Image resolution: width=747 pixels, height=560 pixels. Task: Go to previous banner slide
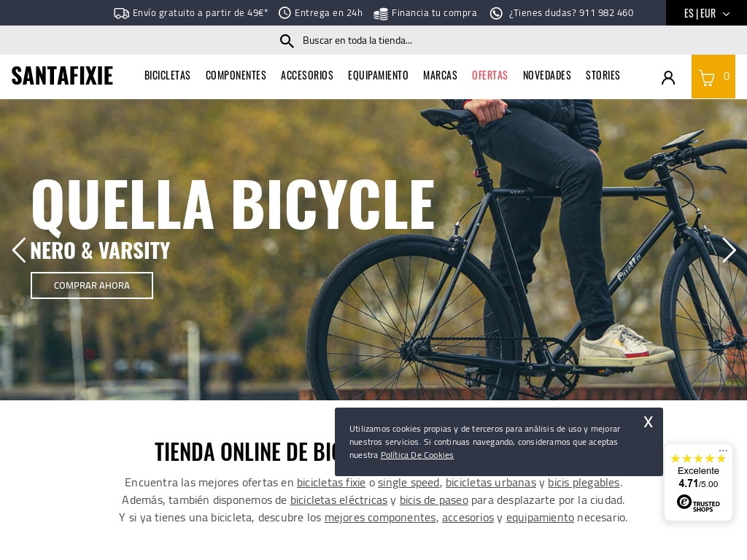coord(19,250)
